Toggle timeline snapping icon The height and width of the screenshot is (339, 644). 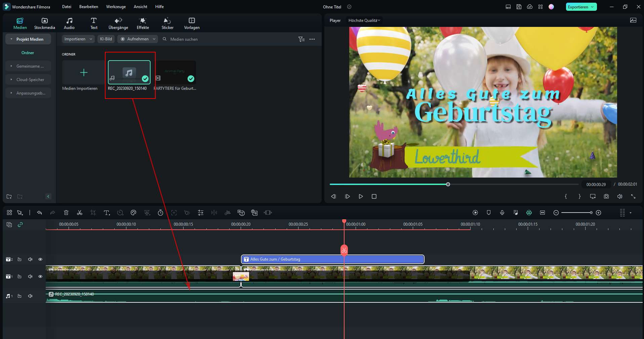coord(529,213)
